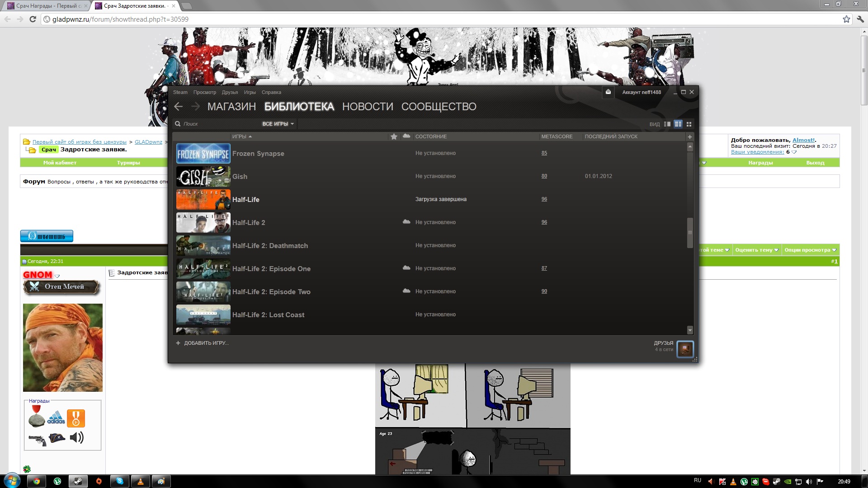Click ДОБАВИТЬ ИГРУ button
The image size is (868, 488).
coord(203,343)
